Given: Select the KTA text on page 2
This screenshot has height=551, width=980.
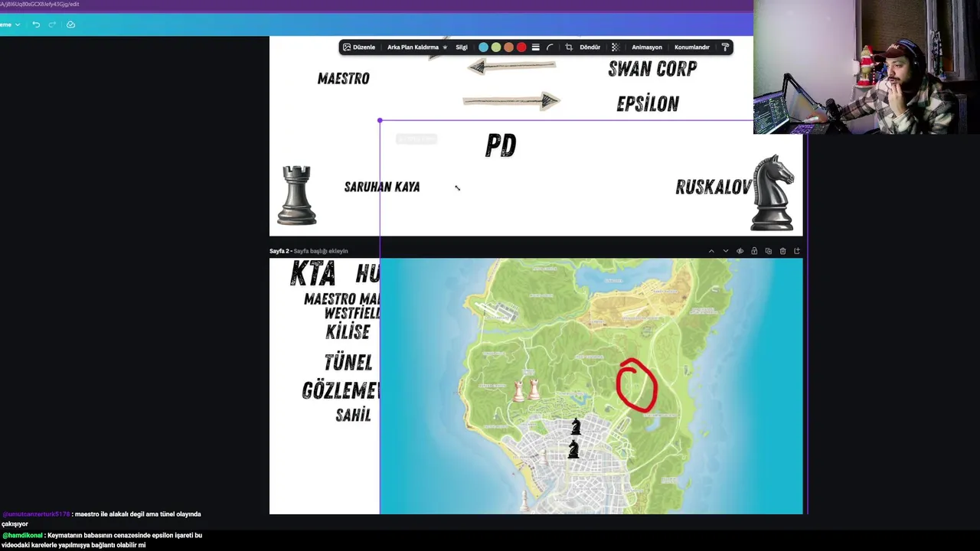Looking at the screenshot, I should (x=312, y=273).
